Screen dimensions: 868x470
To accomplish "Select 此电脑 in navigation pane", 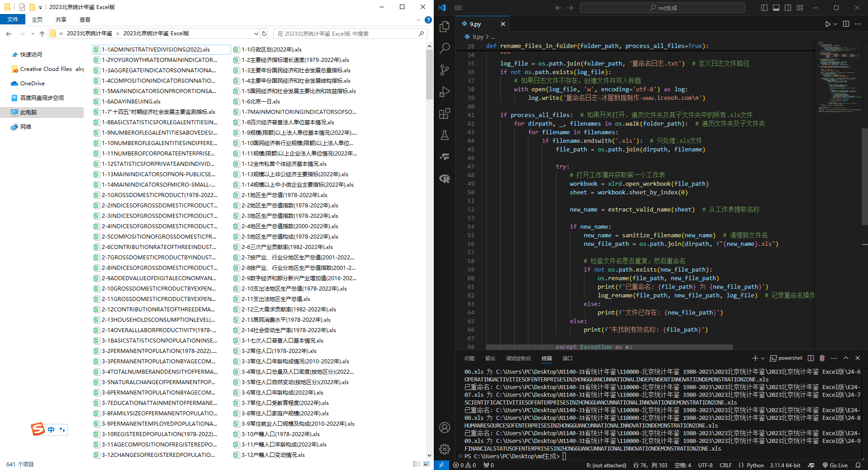I will (x=28, y=112).
